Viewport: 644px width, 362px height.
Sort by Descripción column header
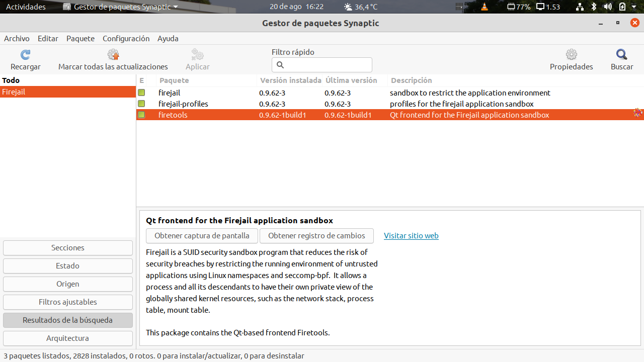(516, 80)
